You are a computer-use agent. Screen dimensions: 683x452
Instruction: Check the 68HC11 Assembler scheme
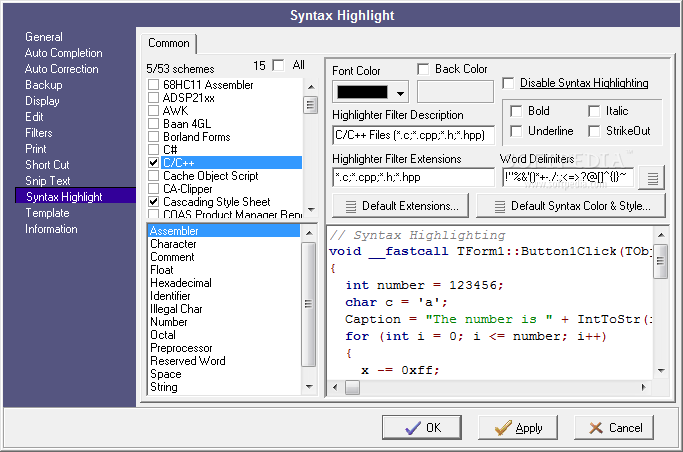click(x=153, y=84)
